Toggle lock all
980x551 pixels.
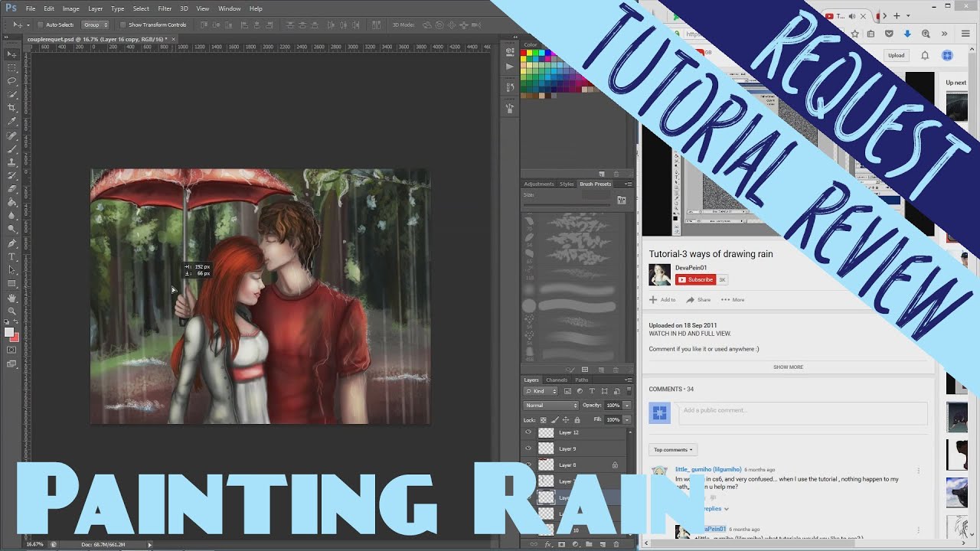[x=576, y=419]
